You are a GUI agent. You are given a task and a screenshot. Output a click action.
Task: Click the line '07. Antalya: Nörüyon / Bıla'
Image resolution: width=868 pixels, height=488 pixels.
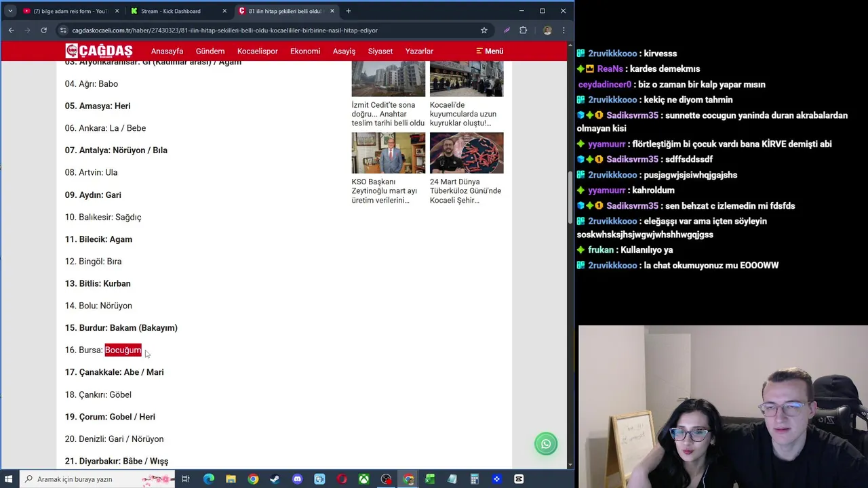[116, 150]
